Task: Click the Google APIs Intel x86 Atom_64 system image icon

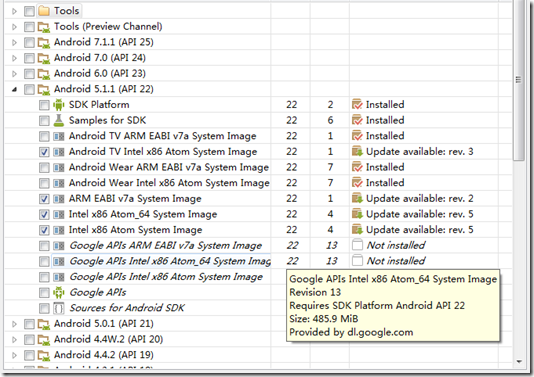Action: click(x=59, y=262)
